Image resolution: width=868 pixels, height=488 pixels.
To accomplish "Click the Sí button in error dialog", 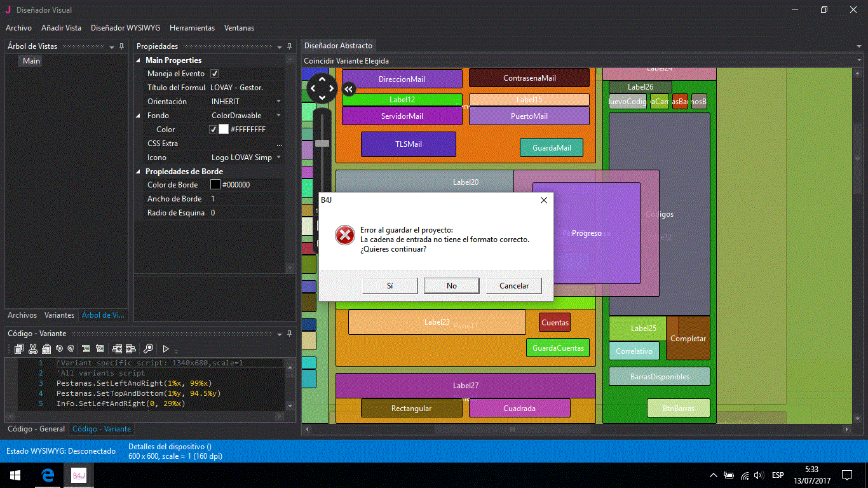I will tap(390, 286).
